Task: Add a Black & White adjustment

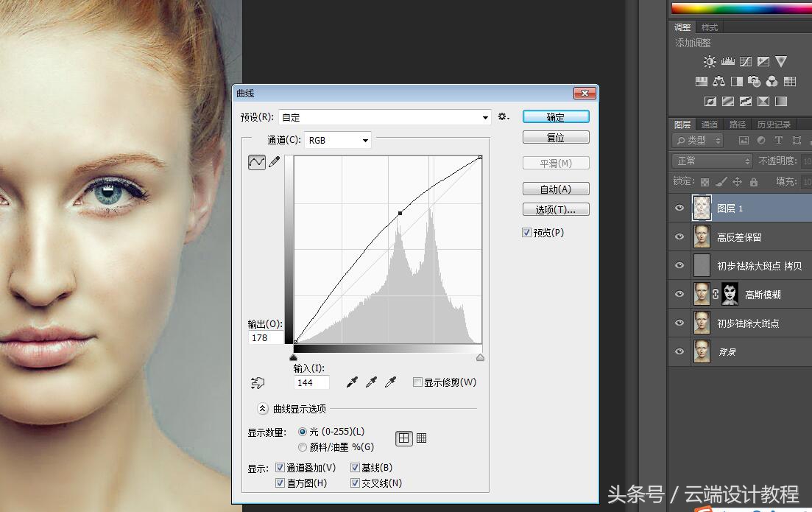Action: pyautogui.click(x=736, y=81)
